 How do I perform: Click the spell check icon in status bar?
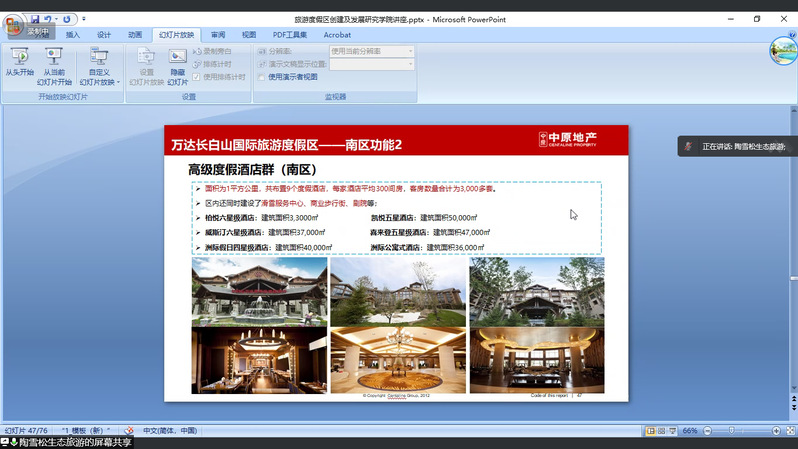coord(128,430)
